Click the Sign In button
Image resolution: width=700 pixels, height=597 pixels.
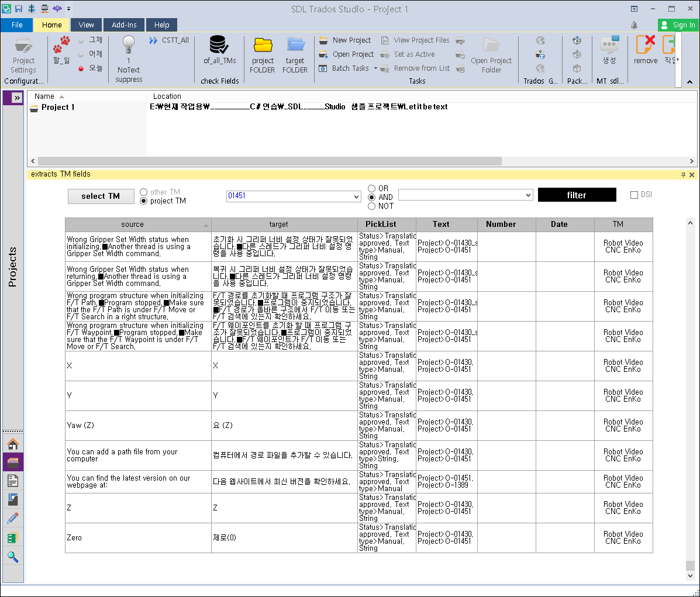point(678,25)
